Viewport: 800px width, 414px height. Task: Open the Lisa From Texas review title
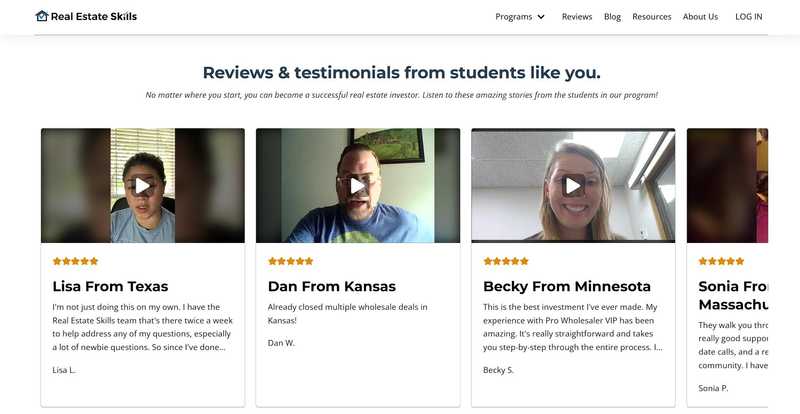110,286
